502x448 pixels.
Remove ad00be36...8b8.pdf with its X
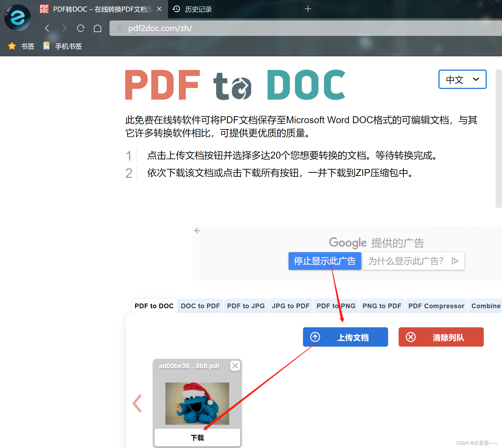coord(235,366)
